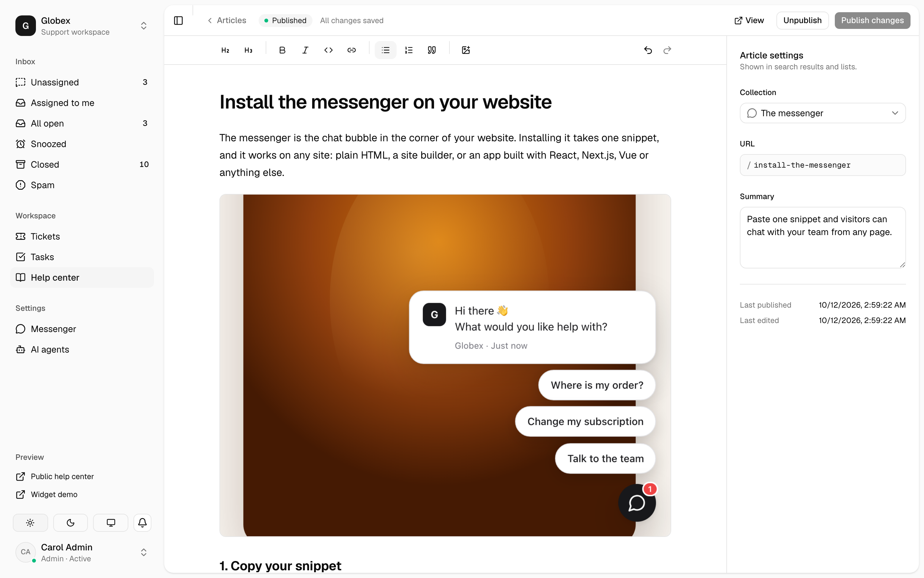Open the Unassigned inbox

pos(82,82)
